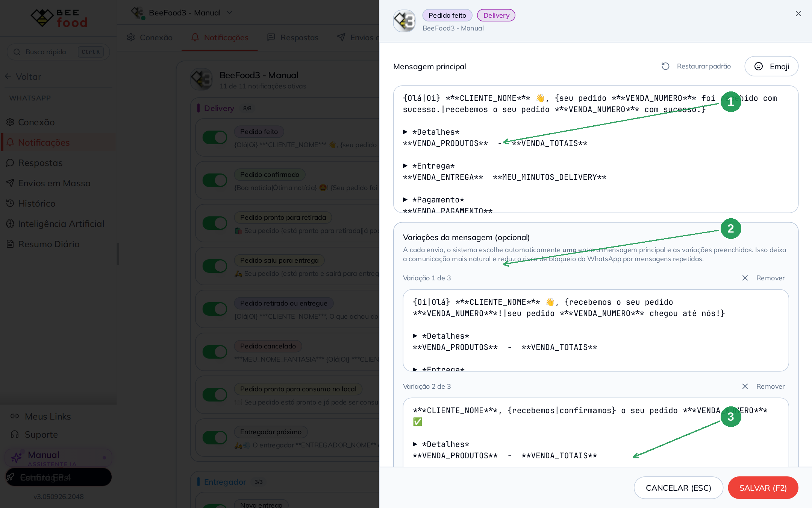812x508 pixels.
Task: Toggle the Pedido feito notification switch
Action: pyautogui.click(x=215, y=137)
